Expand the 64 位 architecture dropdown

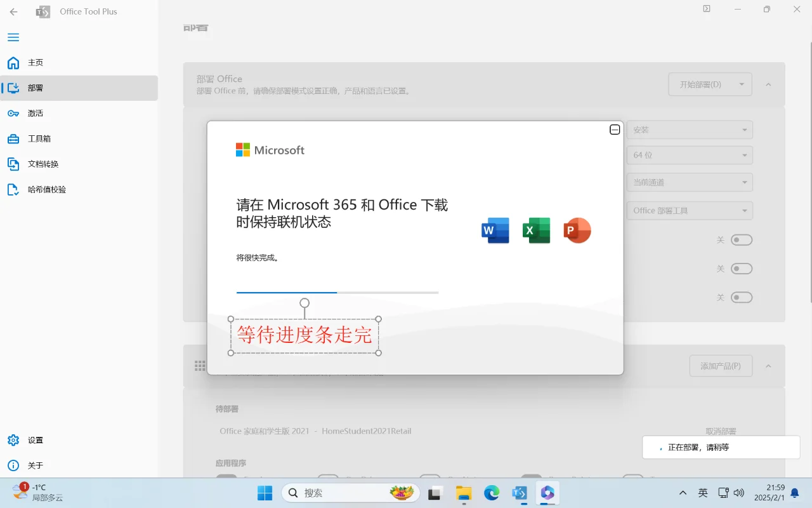(x=689, y=154)
